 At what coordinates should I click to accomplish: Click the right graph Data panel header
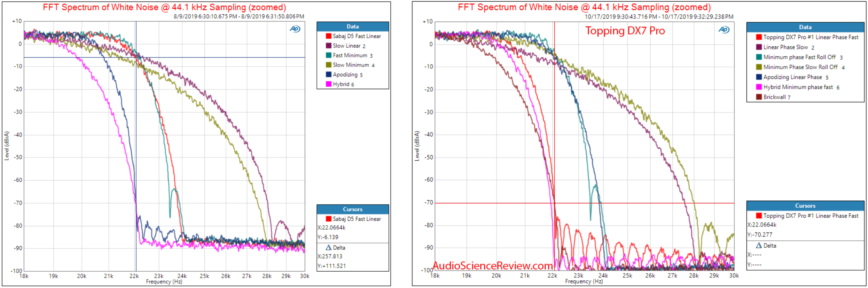tap(805, 27)
